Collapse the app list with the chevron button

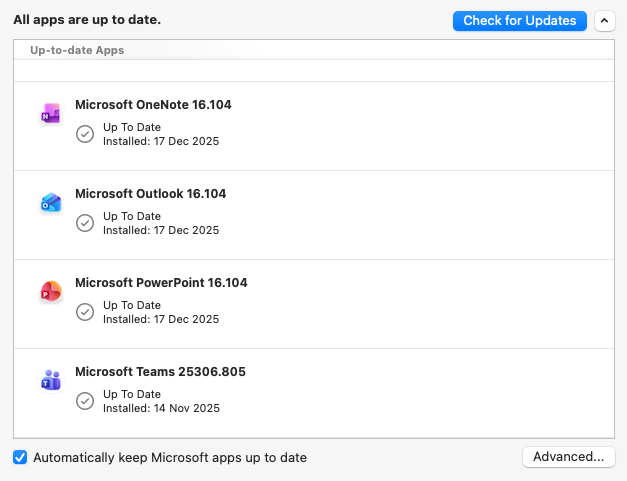[x=604, y=21]
